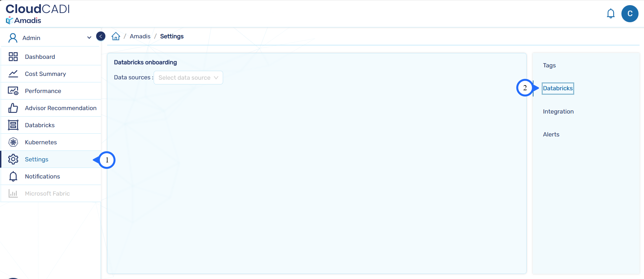
Task: Click the home icon in breadcrumb
Action: 116,36
